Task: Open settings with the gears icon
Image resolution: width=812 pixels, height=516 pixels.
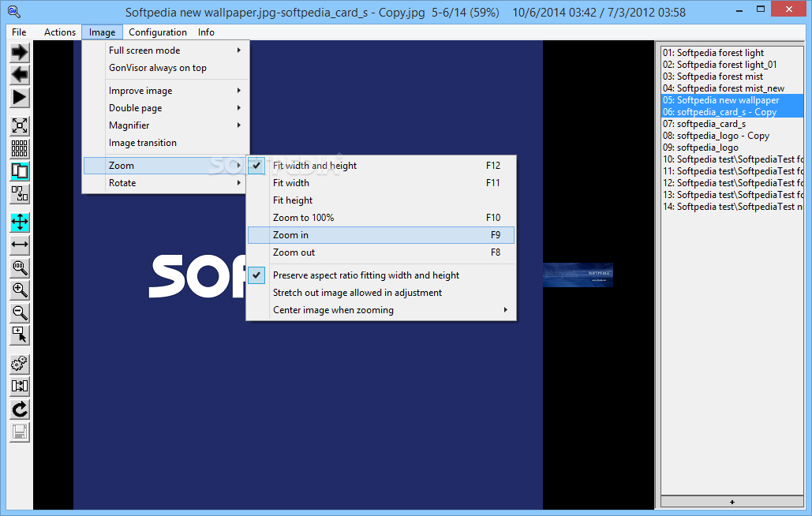Action: pos(20,364)
